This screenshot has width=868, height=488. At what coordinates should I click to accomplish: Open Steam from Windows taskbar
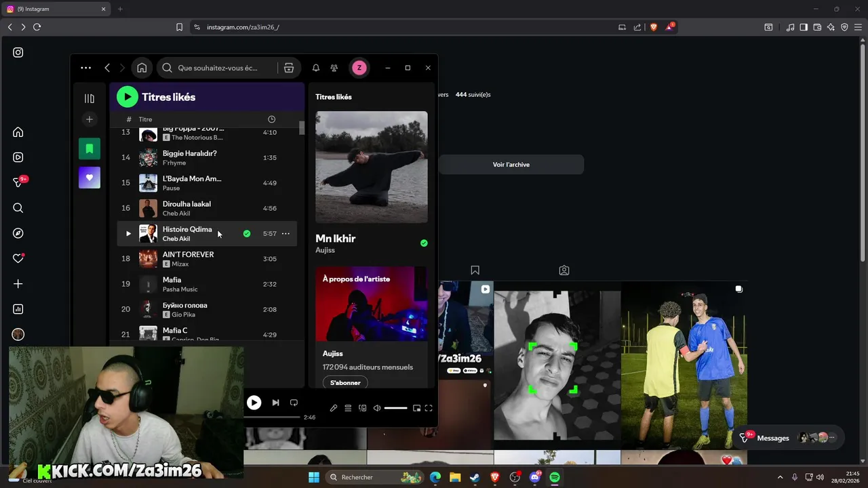(475, 477)
